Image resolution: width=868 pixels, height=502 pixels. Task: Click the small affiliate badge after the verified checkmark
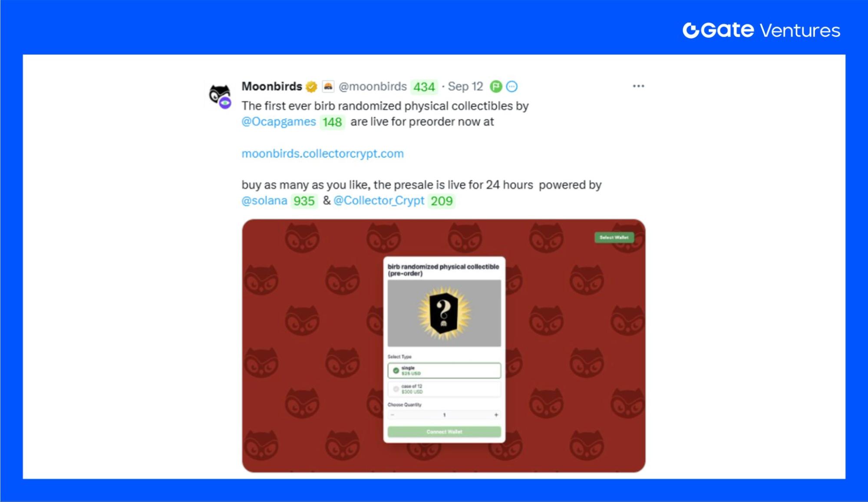(328, 86)
